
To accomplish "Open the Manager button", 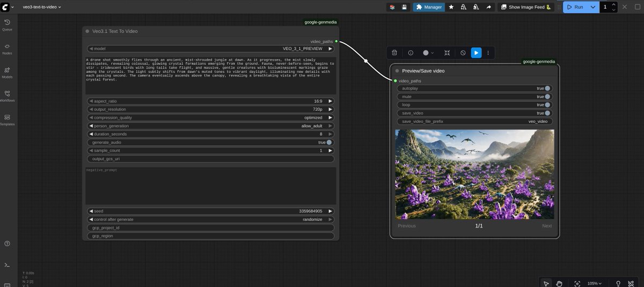I will coord(429,7).
